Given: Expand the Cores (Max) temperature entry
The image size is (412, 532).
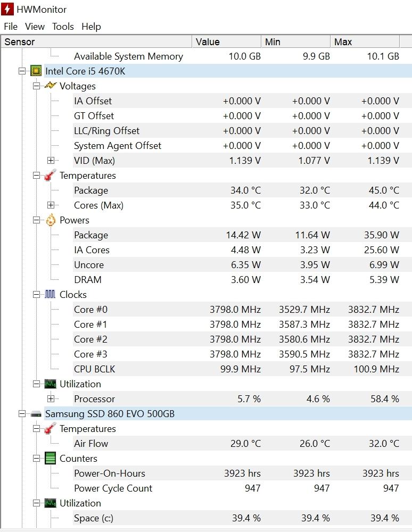Looking at the screenshot, I should click(x=51, y=205).
